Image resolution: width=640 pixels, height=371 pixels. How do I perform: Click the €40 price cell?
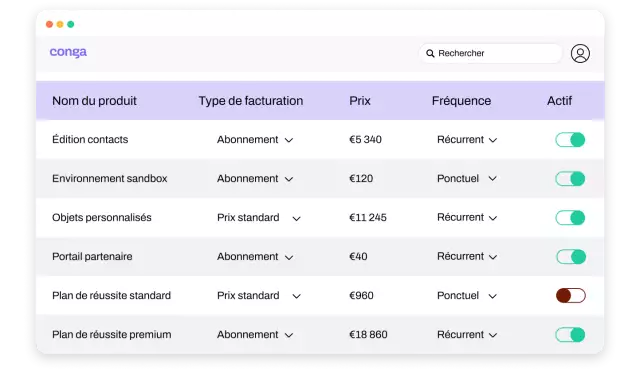[358, 257]
